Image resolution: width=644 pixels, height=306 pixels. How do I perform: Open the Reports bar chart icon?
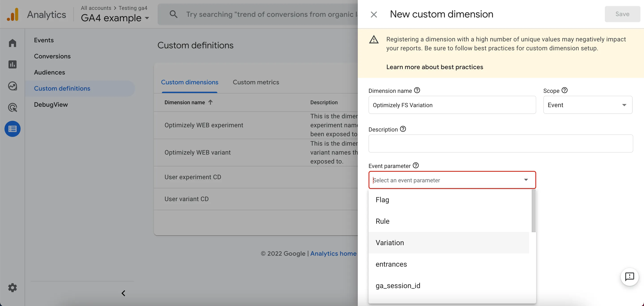pyautogui.click(x=13, y=64)
